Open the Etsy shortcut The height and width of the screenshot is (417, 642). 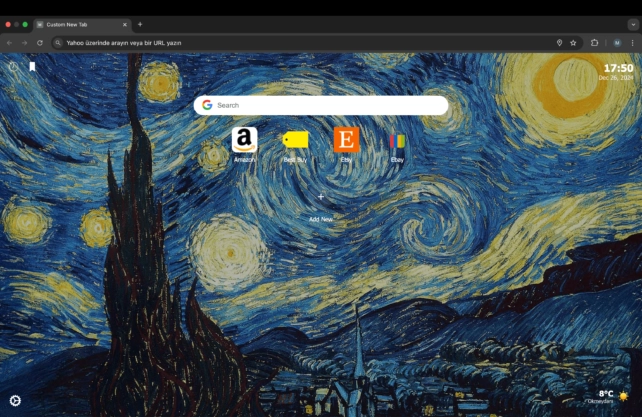click(x=346, y=140)
